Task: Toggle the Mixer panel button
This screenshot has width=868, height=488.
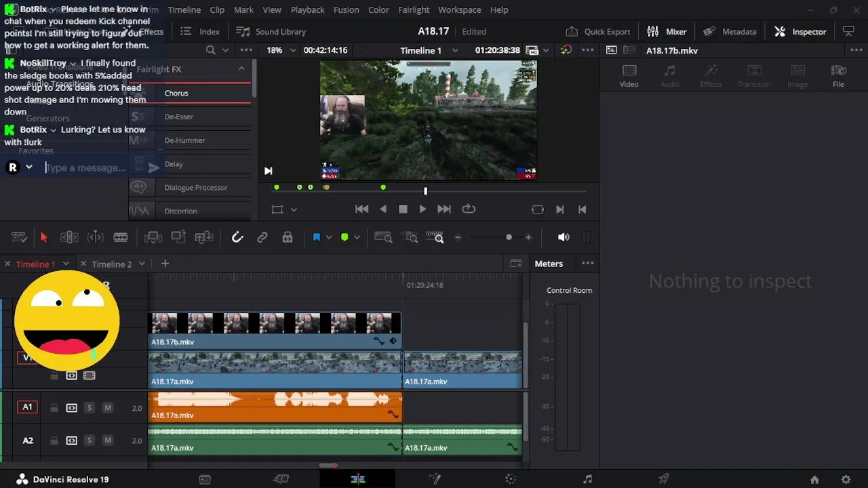Action: point(667,32)
